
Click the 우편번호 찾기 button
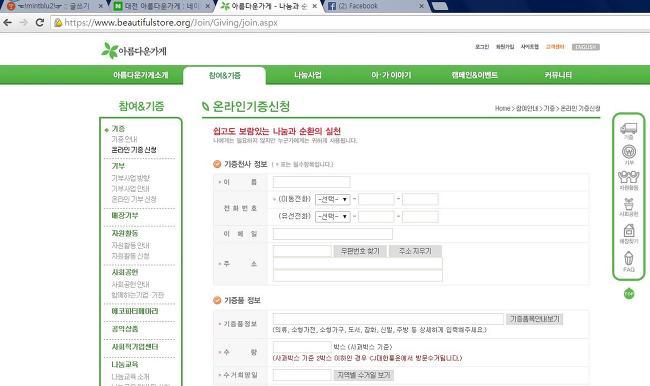(360, 251)
